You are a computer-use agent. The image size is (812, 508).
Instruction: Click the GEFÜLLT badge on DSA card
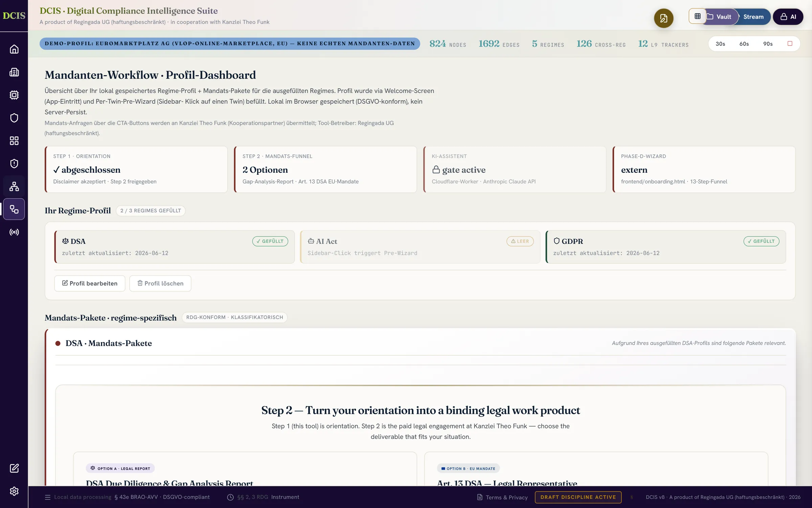270,241
